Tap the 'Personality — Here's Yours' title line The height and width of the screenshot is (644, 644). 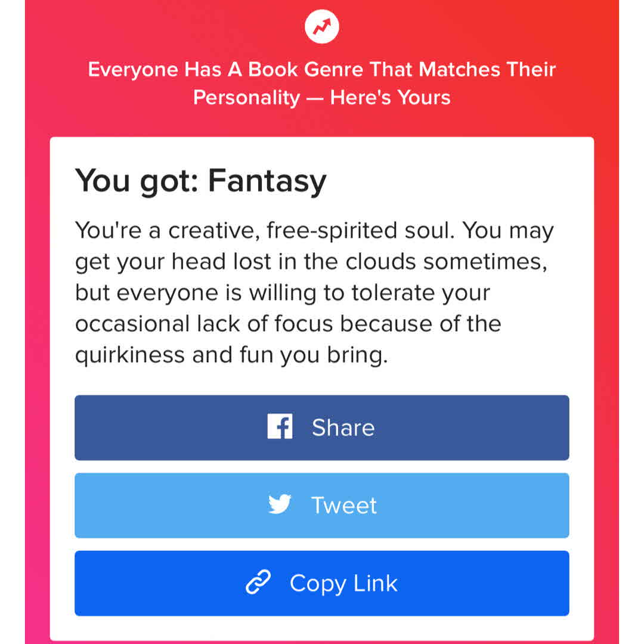(x=322, y=97)
